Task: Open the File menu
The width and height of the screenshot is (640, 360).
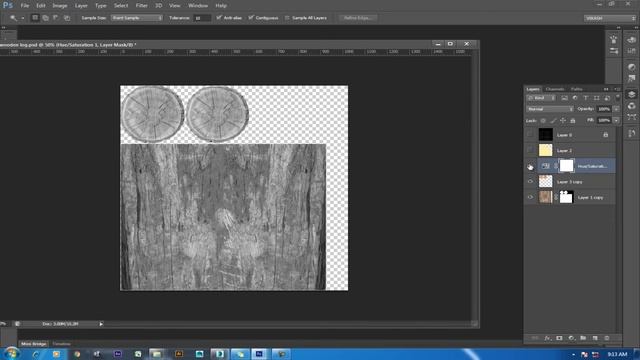Action: [x=25, y=6]
